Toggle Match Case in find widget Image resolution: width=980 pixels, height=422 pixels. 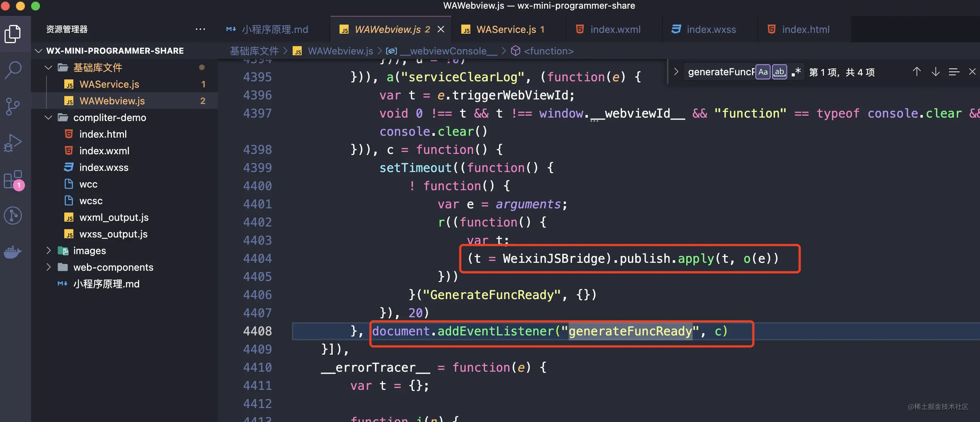pos(762,72)
